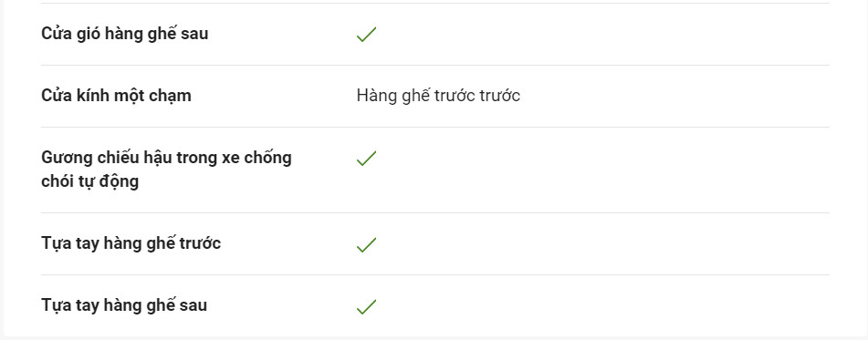
Task: Click the green checkmark for Tựa tay hàng ghế trước
Action: tap(367, 244)
